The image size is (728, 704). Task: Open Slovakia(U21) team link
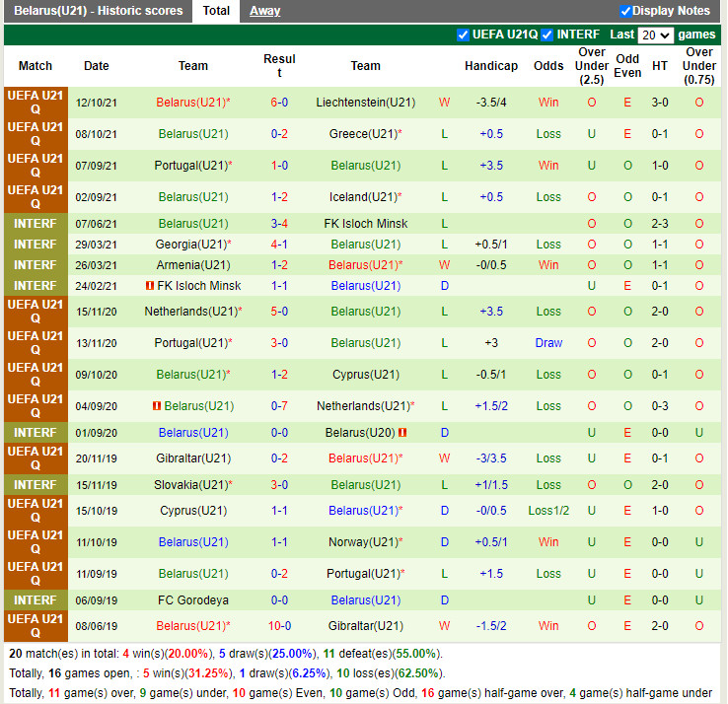point(189,485)
